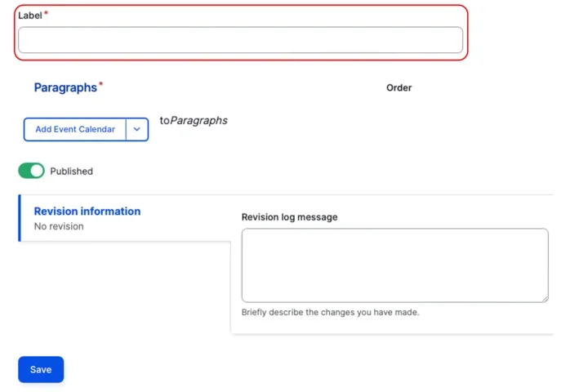588x392 pixels.
Task: Open the Revision information tab
Action: [x=87, y=212]
